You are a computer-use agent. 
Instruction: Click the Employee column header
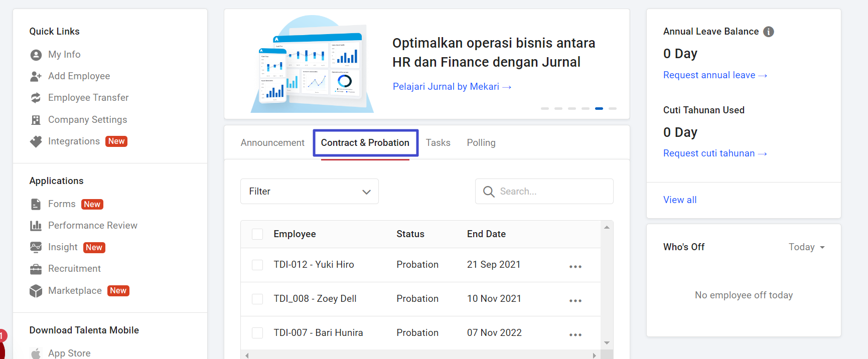point(295,234)
